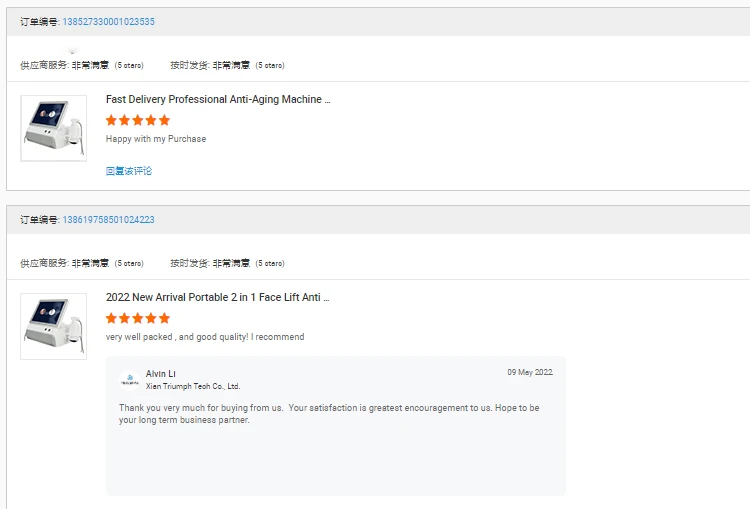Click Alvin Li's company avatar icon
This screenshot has width=750, height=531.
(130, 379)
